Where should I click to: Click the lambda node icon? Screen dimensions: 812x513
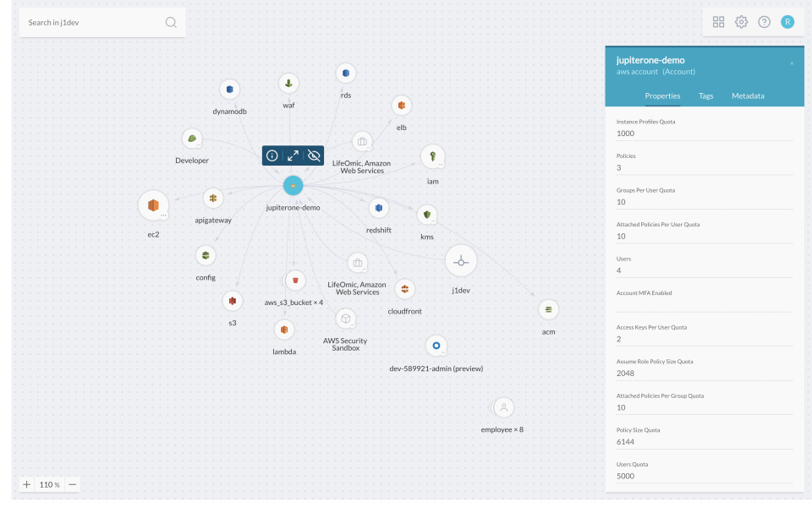(284, 330)
